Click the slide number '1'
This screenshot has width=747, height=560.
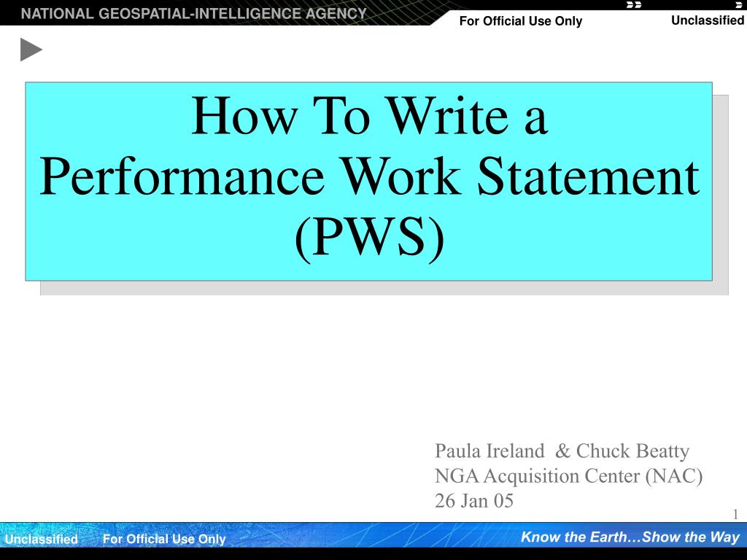735,514
